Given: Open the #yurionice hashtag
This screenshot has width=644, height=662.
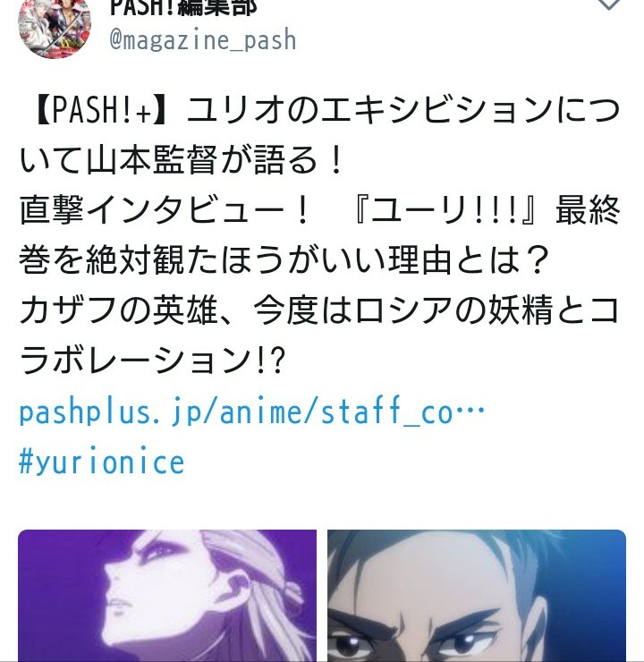Looking at the screenshot, I should click(102, 462).
